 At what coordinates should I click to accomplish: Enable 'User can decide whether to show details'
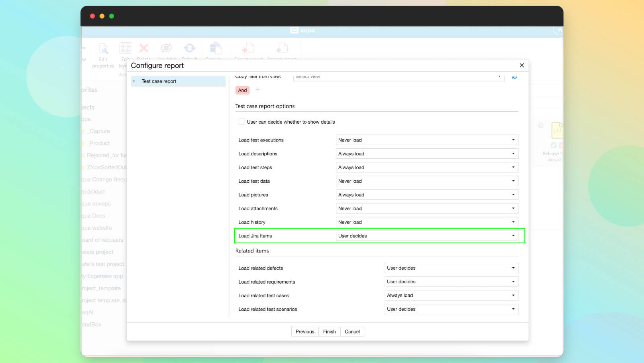tap(242, 122)
